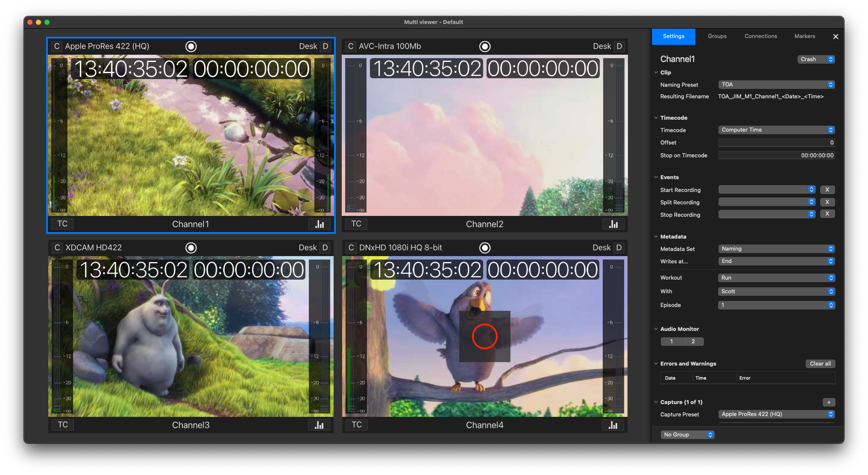Click the record button on Channel1 viewer
This screenshot has height=475, width=868.
click(x=191, y=46)
